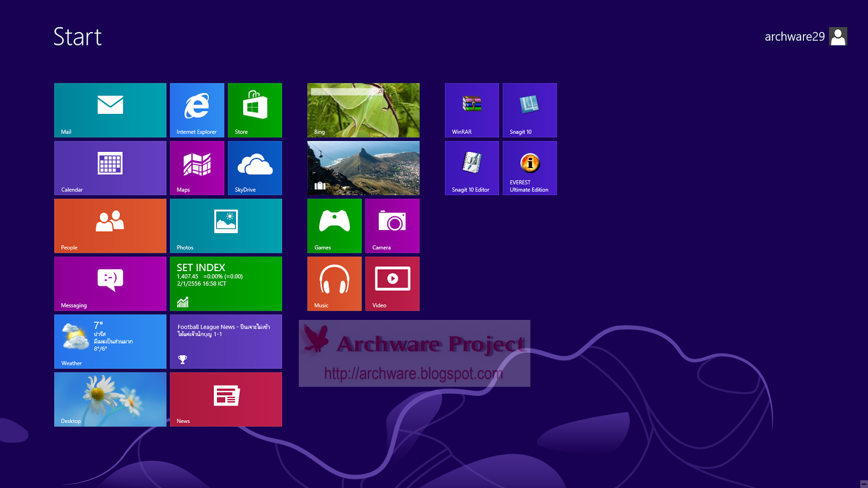Open the News tile
868x488 pixels.
[226, 400]
